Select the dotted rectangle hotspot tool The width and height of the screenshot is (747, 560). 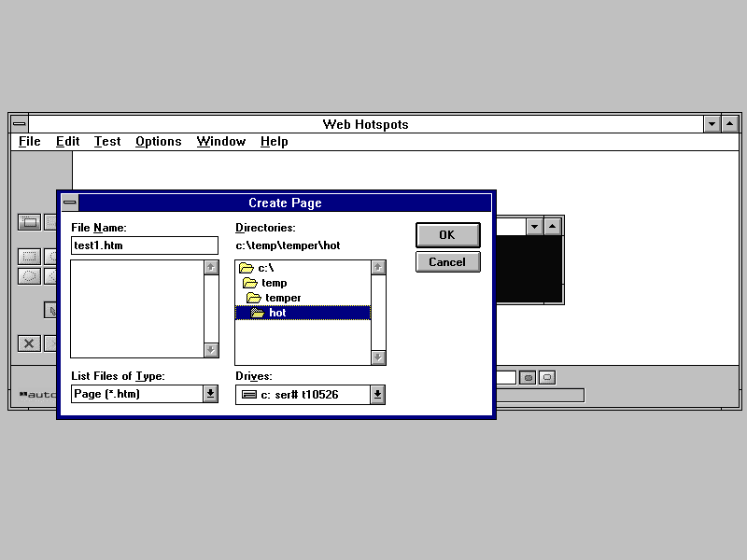pos(30,257)
